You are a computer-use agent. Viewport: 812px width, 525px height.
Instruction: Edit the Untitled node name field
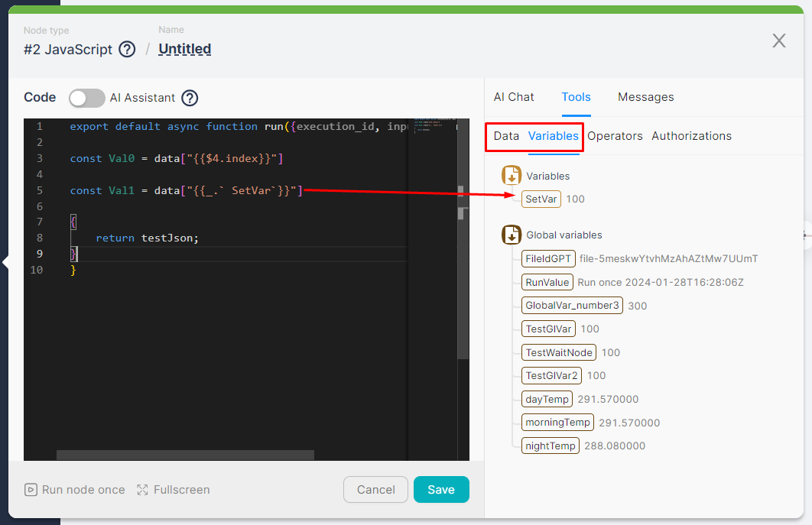pyautogui.click(x=184, y=50)
